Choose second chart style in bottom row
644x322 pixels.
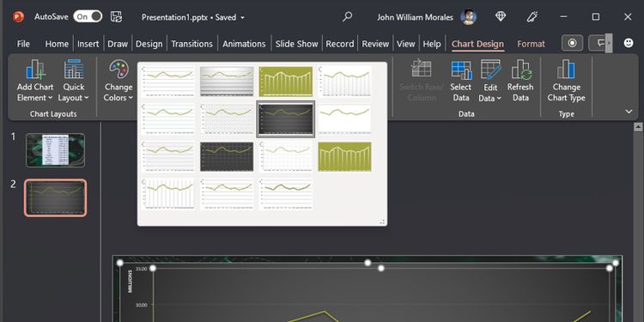[227, 194]
